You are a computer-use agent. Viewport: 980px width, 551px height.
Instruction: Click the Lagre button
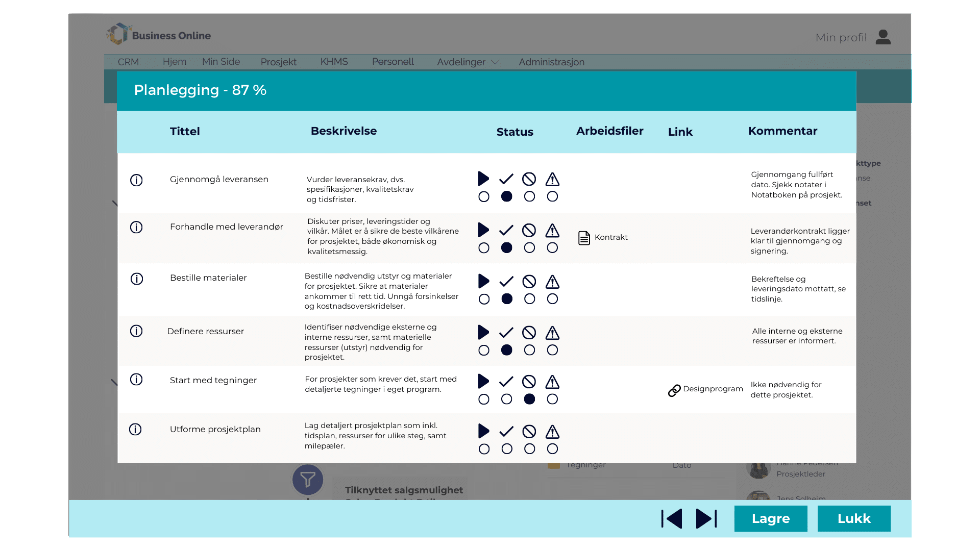[x=770, y=519]
